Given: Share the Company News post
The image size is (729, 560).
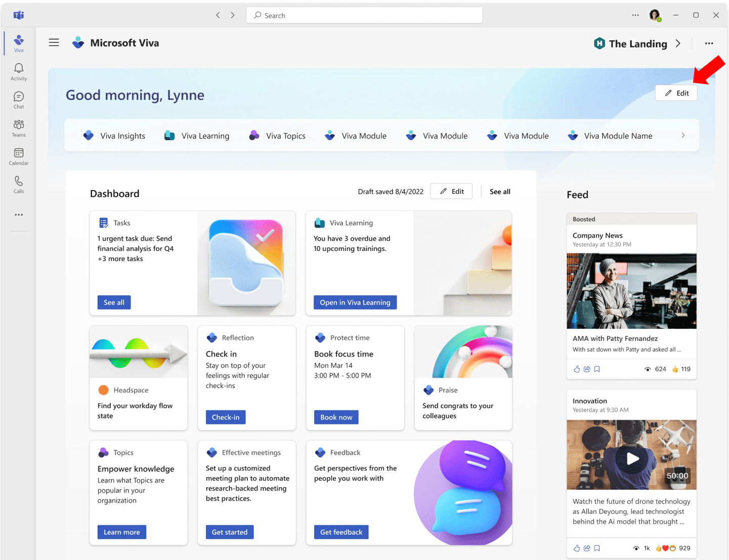Looking at the screenshot, I should (587, 369).
